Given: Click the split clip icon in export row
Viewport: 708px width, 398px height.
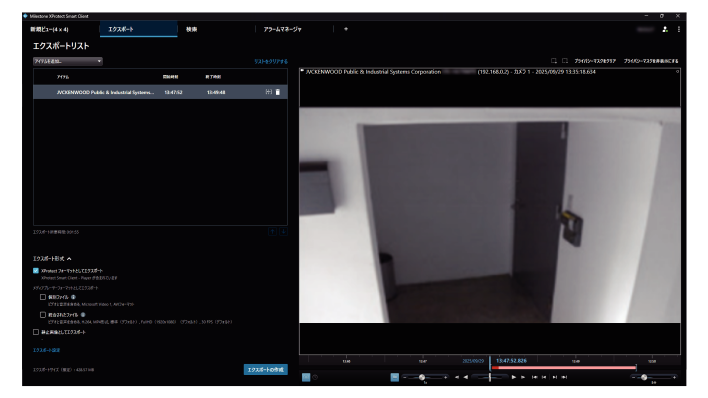Looking at the screenshot, I should pos(269,92).
